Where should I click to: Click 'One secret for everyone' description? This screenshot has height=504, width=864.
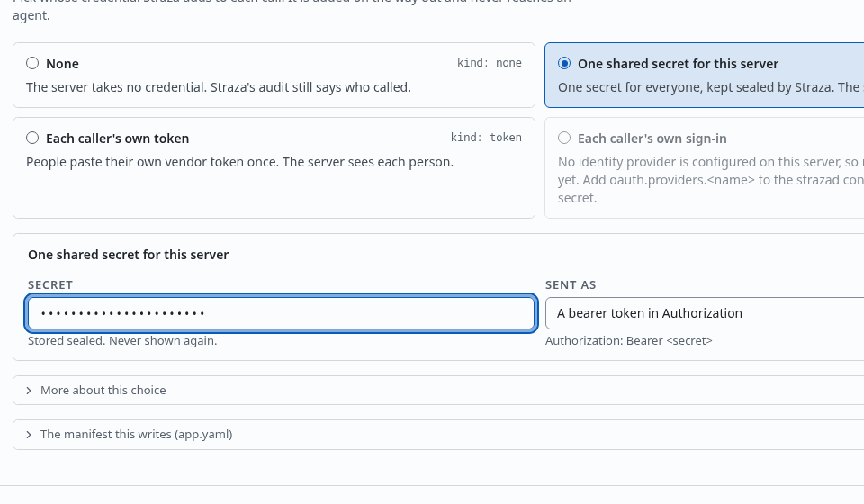click(x=711, y=87)
